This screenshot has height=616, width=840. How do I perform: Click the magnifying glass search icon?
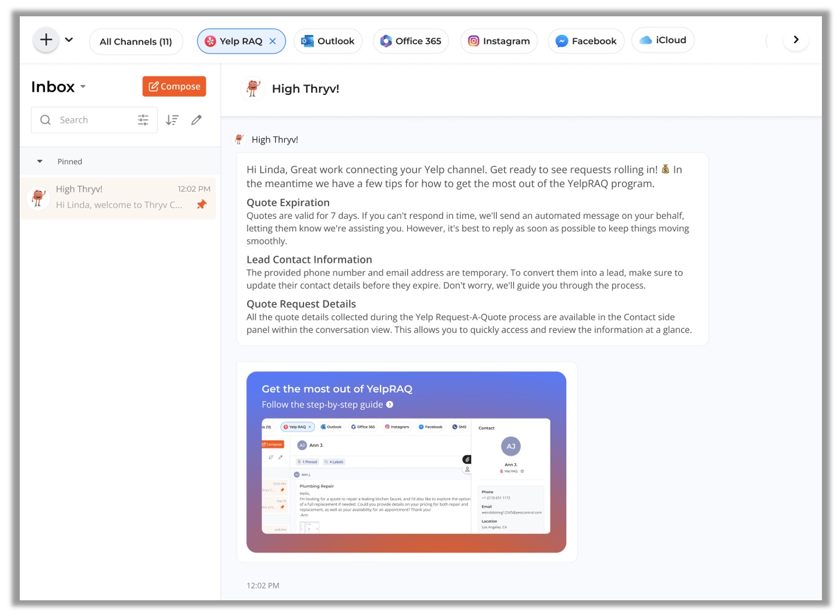pos(45,120)
